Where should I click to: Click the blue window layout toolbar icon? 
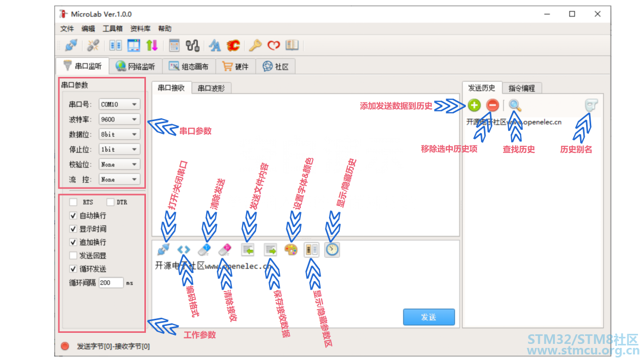tap(133, 45)
